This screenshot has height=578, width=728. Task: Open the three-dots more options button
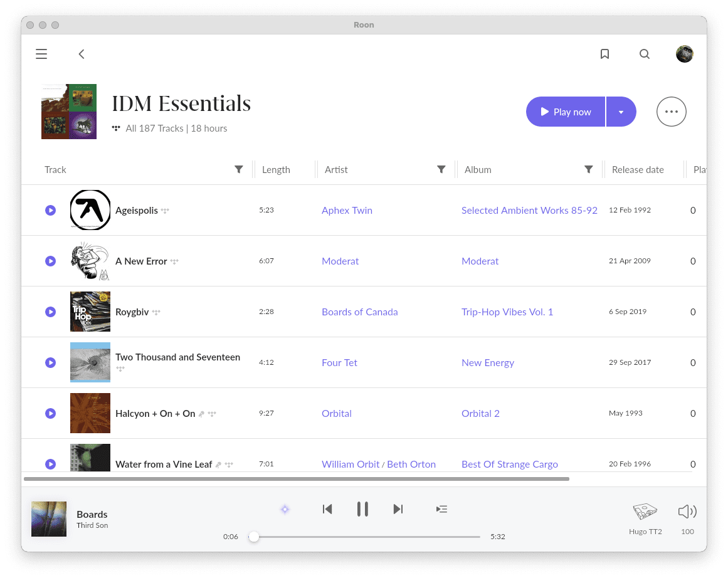(x=672, y=112)
